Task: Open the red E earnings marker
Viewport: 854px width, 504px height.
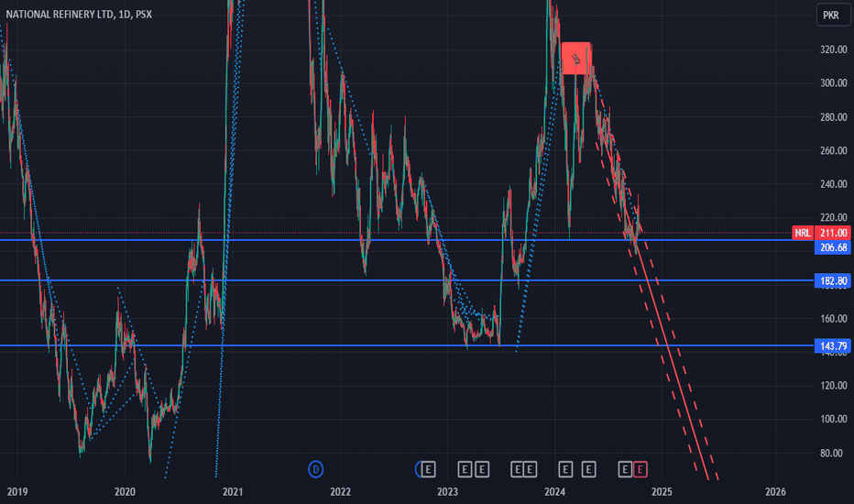Action: point(640,469)
